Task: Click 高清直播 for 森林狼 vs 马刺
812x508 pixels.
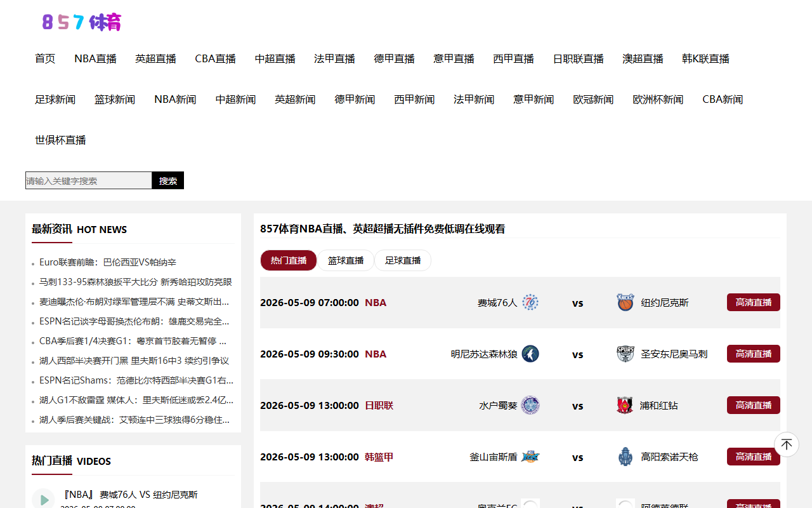Action: [x=754, y=354]
